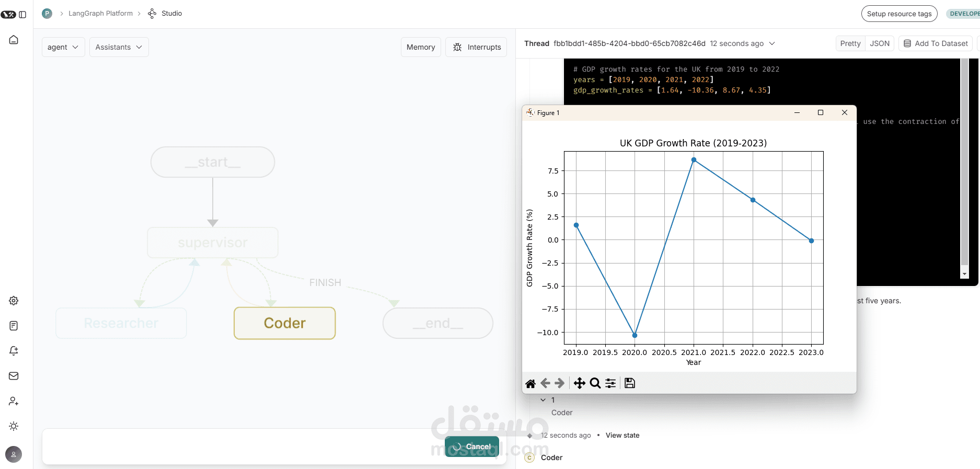The image size is (980, 469).
Task: Open the Assistants dropdown
Action: pos(119,47)
